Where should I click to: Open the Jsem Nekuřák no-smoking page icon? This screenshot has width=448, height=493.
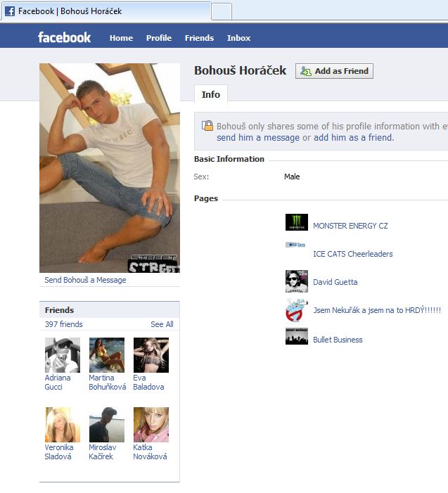[297, 310]
